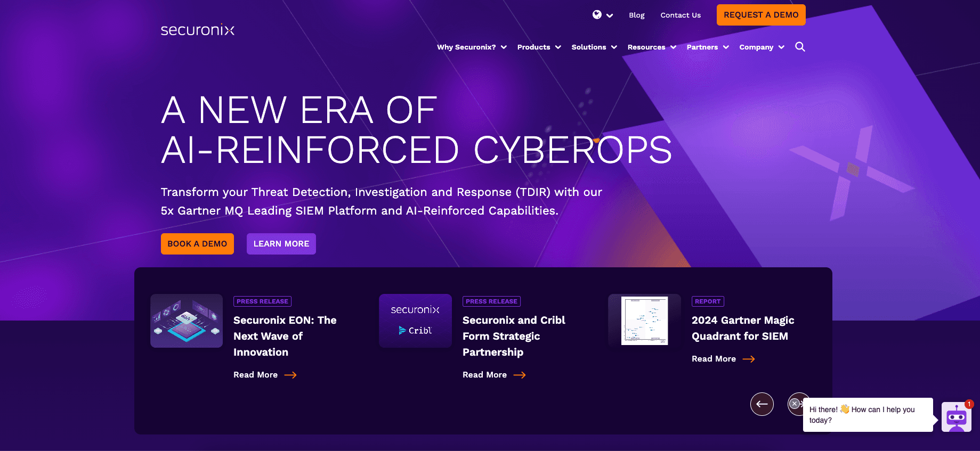Open the Securonix EON isometric thumbnail

187,321
